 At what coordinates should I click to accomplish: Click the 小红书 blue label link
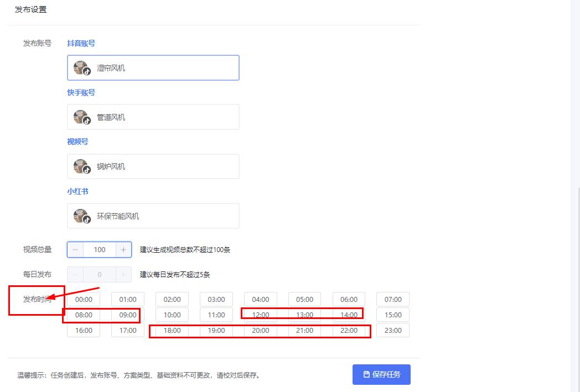point(77,191)
